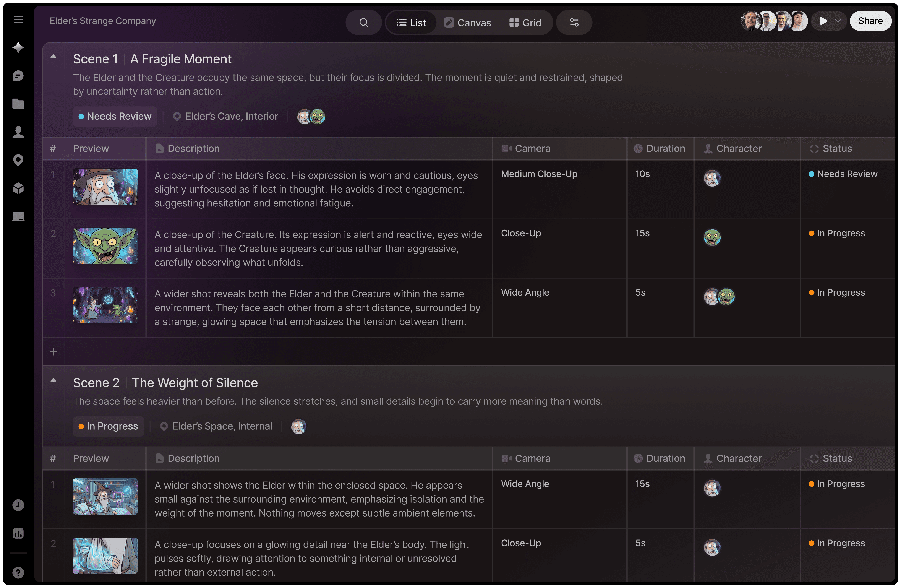Image resolution: width=901 pixels, height=588 pixels.
Task: Click the filter settings sliders icon
Action: (574, 23)
